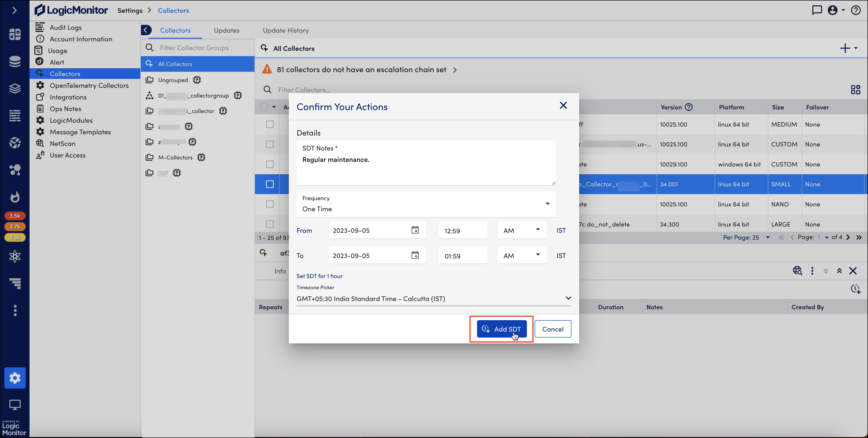This screenshot has height=438, width=868.
Task: Click the Settings gear in left sidebar
Action: pyautogui.click(x=15, y=378)
